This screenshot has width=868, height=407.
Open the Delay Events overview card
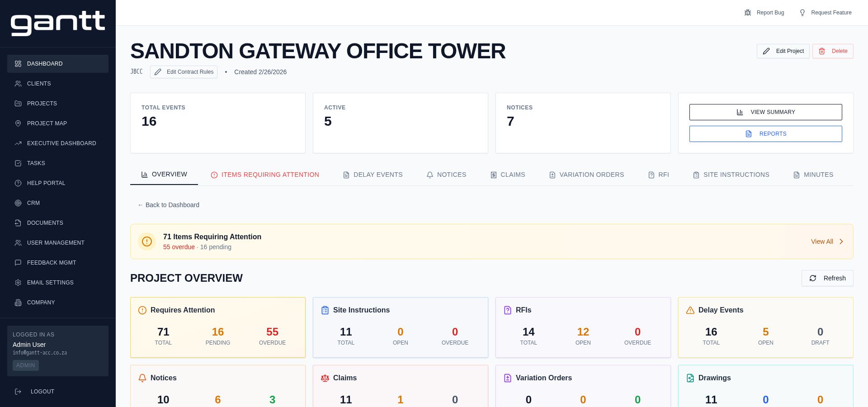point(766,327)
